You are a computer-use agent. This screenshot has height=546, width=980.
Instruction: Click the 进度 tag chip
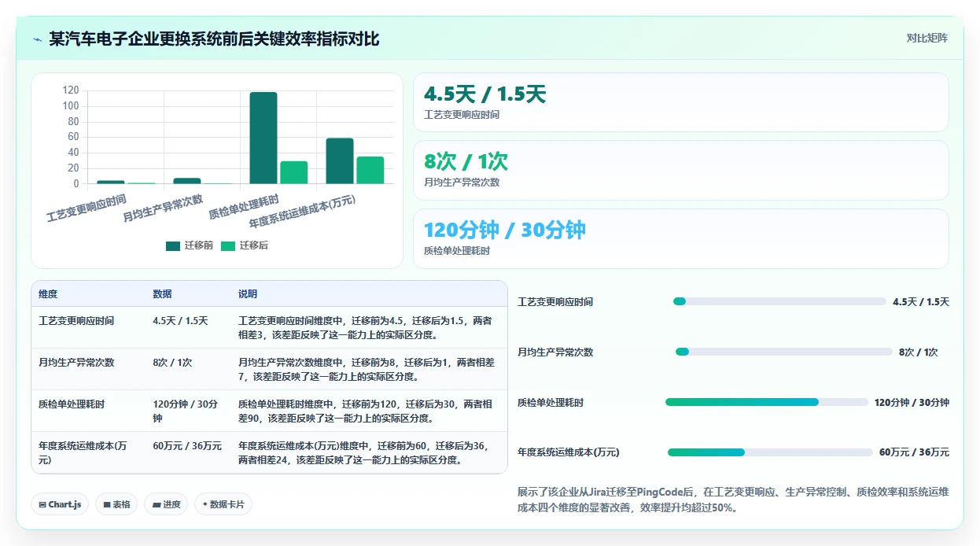click(x=166, y=504)
